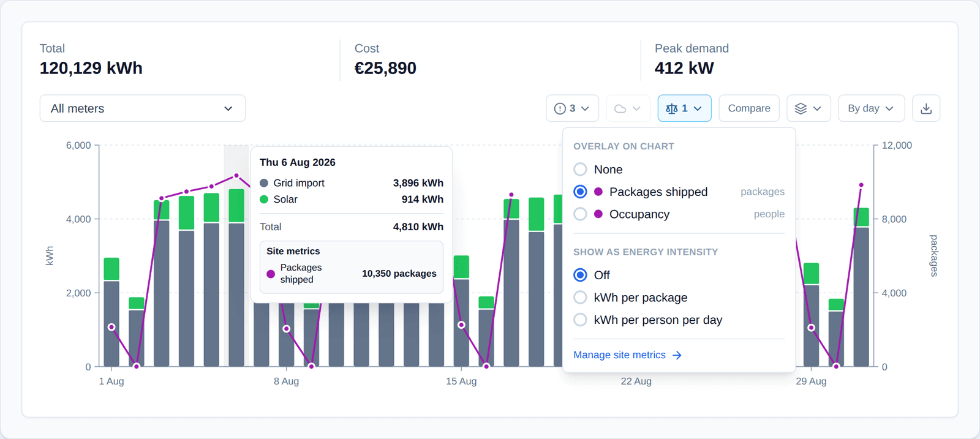Click the purple Packages shipped color dot
980x439 pixels.
pos(598,192)
